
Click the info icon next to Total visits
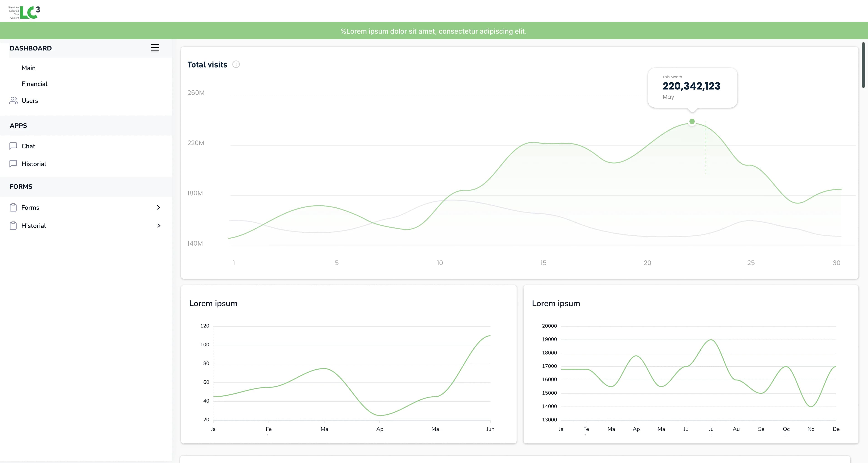coord(236,64)
